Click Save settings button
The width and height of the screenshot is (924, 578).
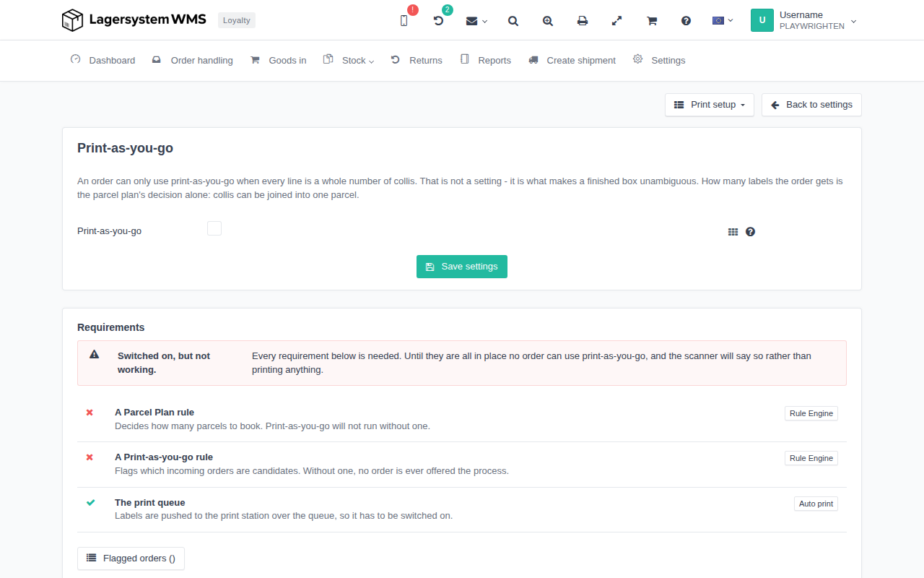click(462, 267)
